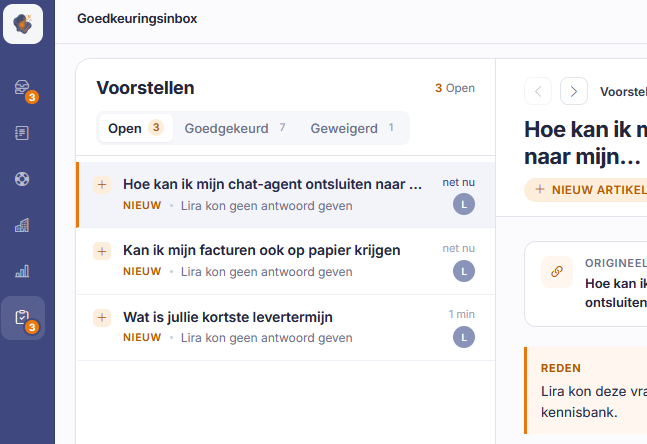Click avatar L on facturen proposal row
This screenshot has height=444, width=647.
[464, 271]
